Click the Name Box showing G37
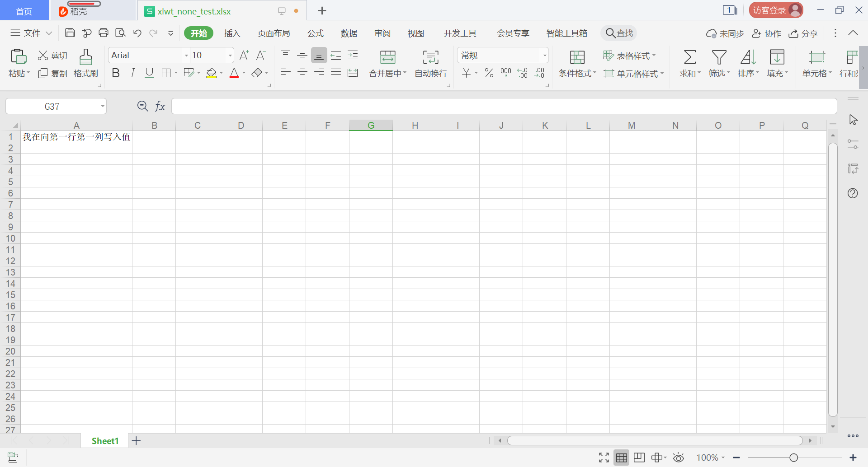The width and height of the screenshot is (868, 467). [x=52, y=106]
